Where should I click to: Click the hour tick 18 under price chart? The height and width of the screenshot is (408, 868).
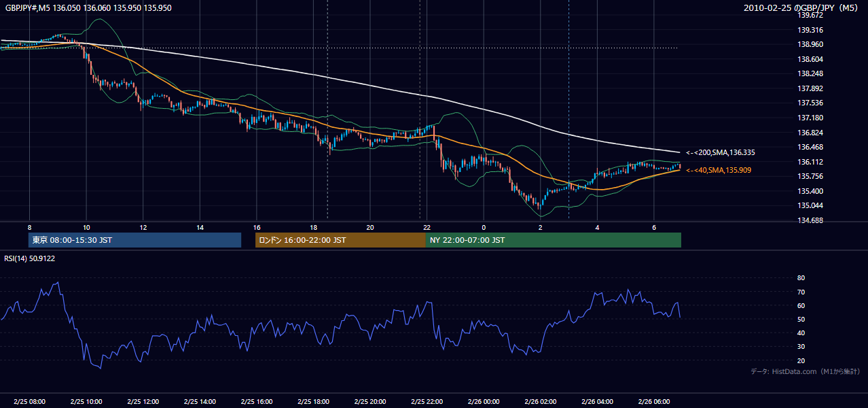[x=313, y=227]
